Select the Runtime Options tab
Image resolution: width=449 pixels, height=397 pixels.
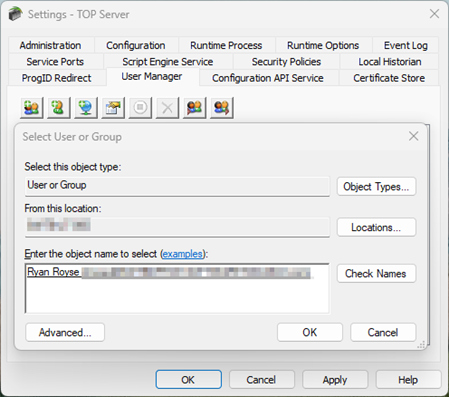(323, 45)
